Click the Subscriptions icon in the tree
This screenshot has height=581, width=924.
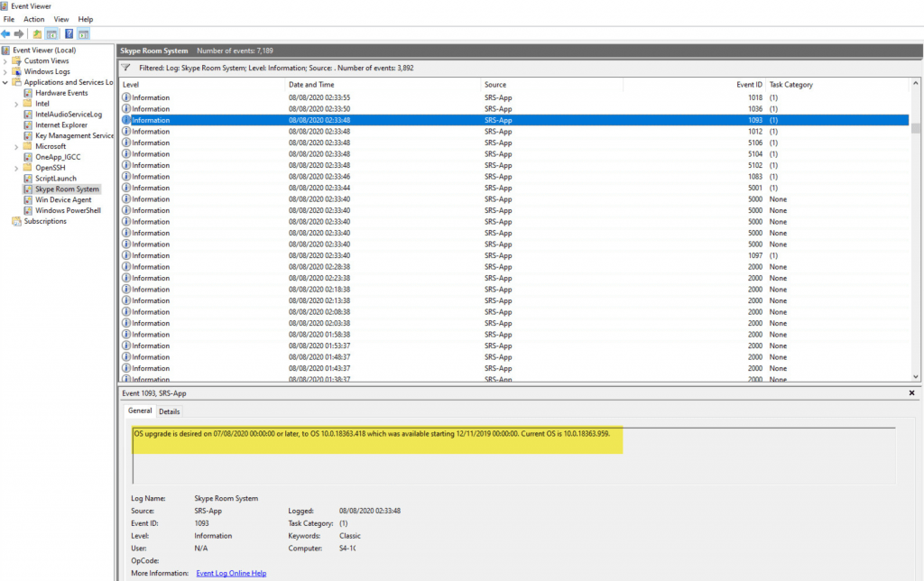(x=16, y=221)
